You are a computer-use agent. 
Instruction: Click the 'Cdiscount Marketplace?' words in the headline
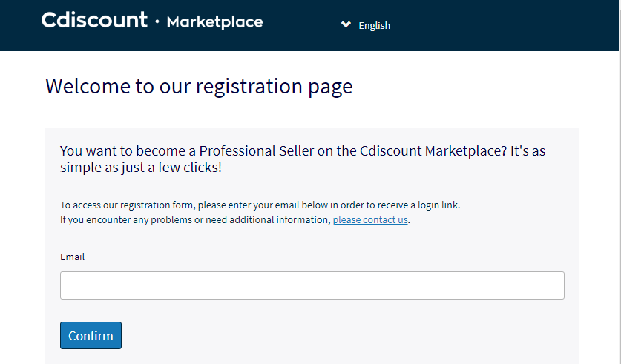433,150
